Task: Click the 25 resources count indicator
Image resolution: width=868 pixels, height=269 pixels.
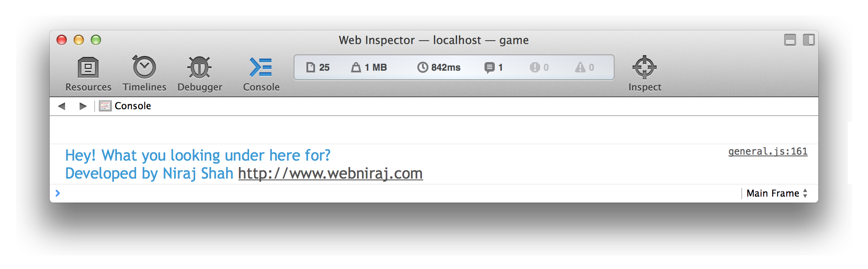Action: [x=318, y=67]
